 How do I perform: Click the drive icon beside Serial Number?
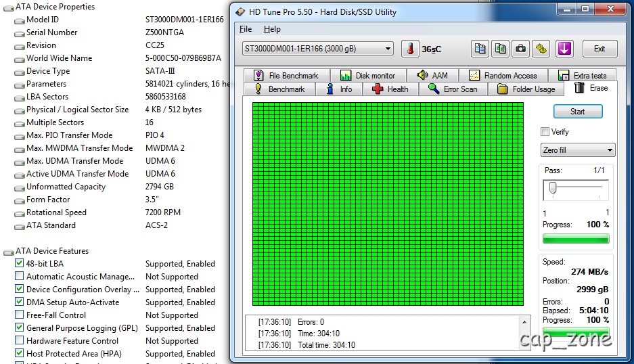(x=20, y=34)
